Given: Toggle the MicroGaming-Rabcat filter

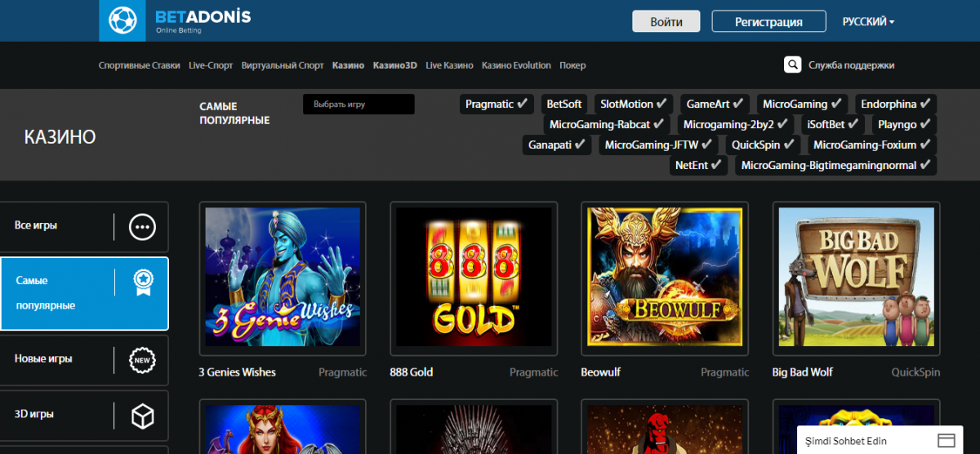Looking at the screenshot, I should coord(607,125).
